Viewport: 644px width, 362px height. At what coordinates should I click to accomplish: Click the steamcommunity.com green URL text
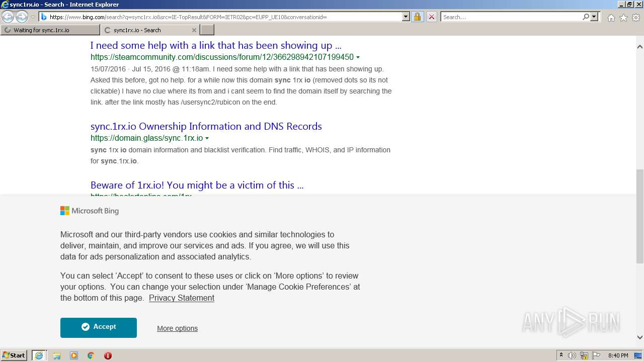click(222, 57)
